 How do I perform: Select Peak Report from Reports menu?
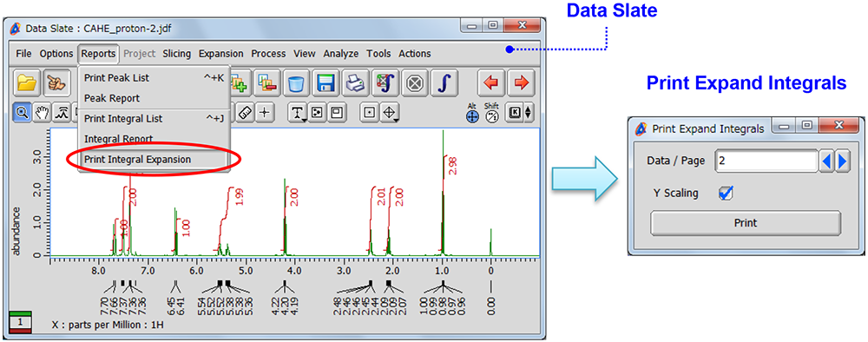(112, 98)
